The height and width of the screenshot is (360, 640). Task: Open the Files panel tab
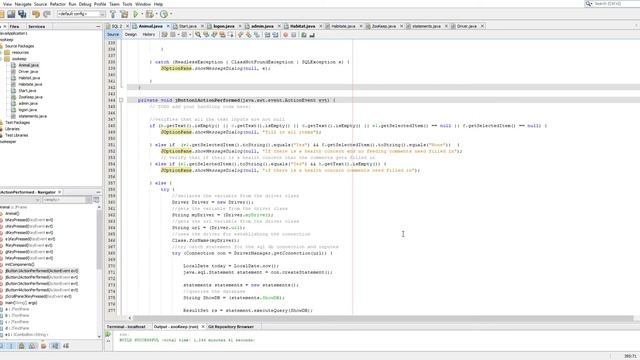14,27
